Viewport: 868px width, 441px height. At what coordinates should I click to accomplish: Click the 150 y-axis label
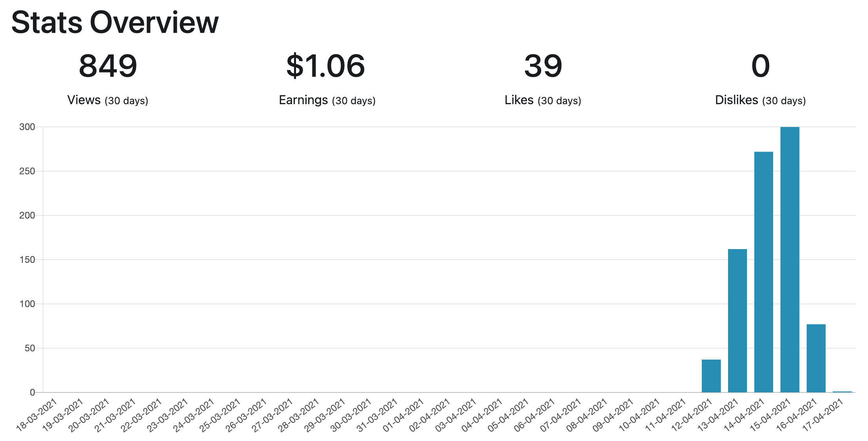click(x=27, y=260)
